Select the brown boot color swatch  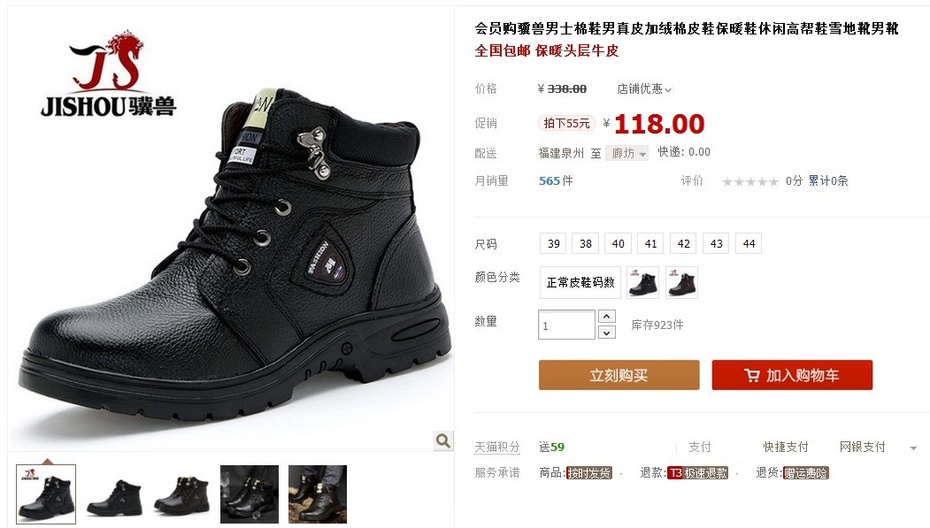point(681,282)
